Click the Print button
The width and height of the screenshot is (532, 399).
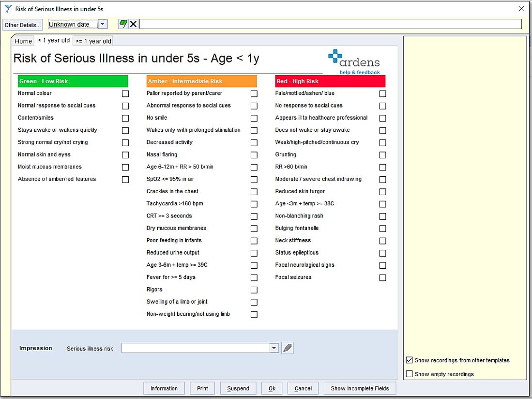(x=202, y=388)
